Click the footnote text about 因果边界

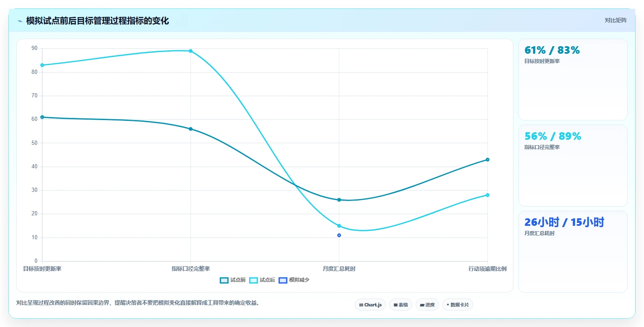(x=138, y=303)
